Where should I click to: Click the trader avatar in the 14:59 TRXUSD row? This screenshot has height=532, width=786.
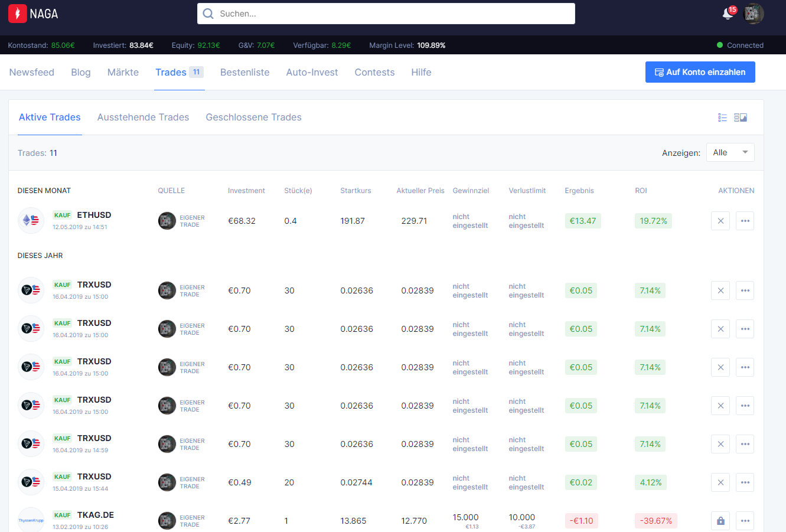tap(167, 444)
